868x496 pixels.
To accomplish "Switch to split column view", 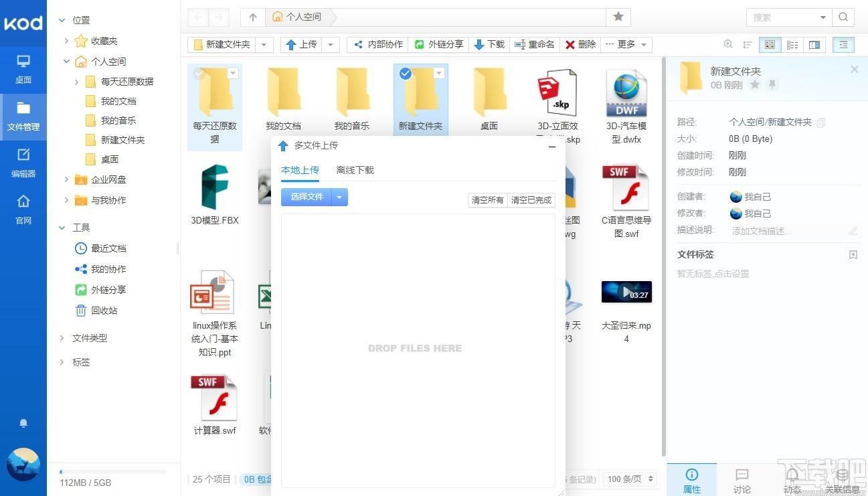I will tap(814, 45).
